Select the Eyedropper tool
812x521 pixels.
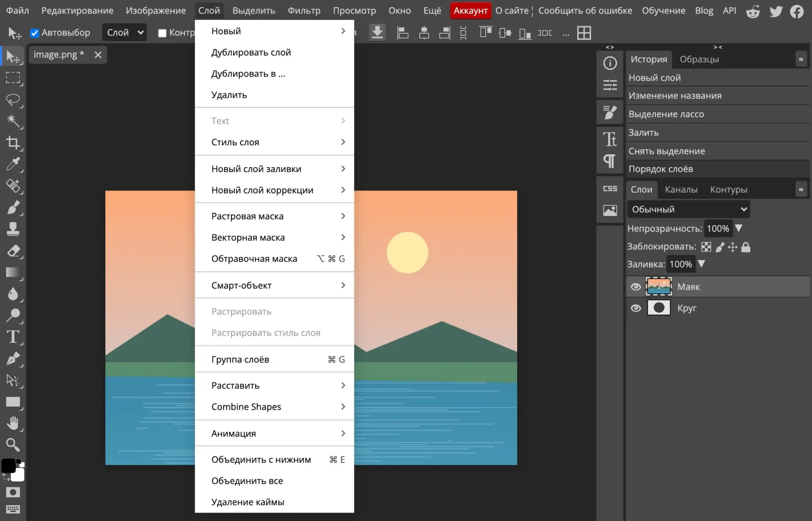click(13, 164)
